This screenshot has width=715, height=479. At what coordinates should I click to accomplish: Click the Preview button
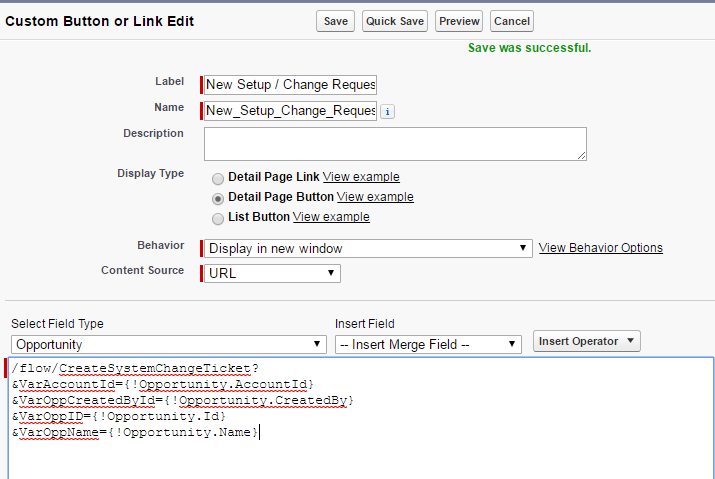coord(459,21)
